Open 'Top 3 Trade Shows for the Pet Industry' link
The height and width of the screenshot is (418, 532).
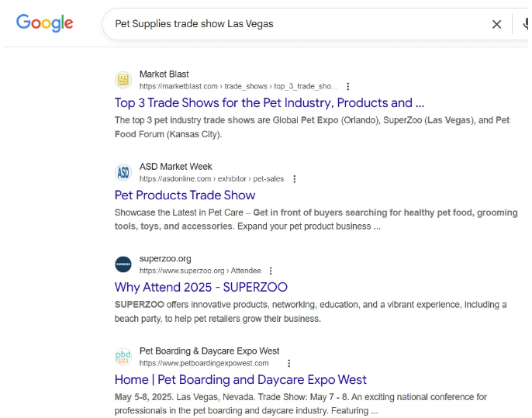(x=269, y=103)
